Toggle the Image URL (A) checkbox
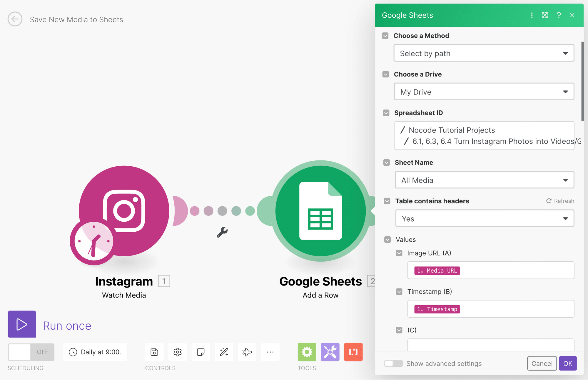 [399, 253]
